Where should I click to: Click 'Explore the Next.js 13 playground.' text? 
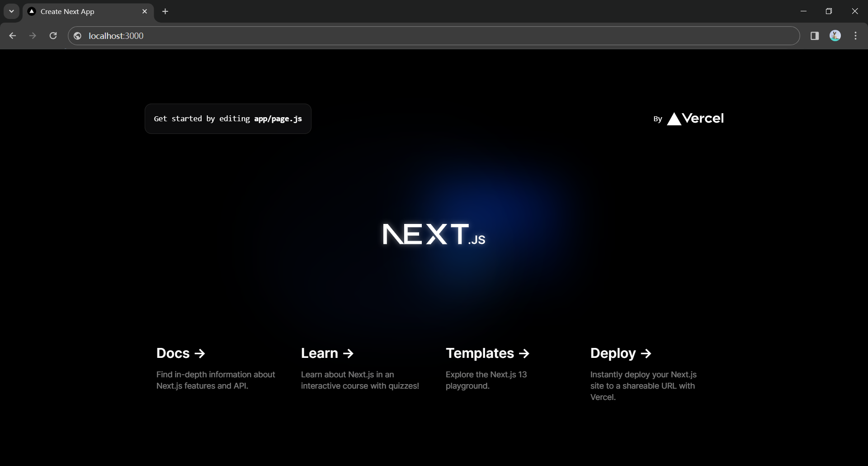point(486,380)
